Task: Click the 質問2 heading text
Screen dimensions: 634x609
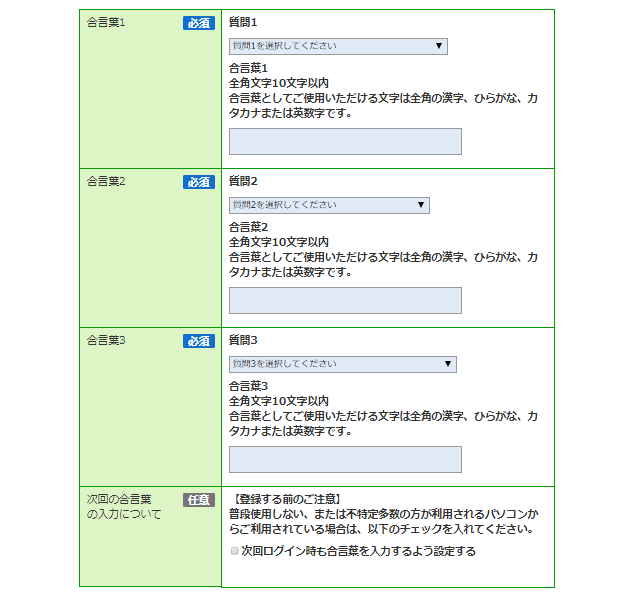Action: coord(243,181)
